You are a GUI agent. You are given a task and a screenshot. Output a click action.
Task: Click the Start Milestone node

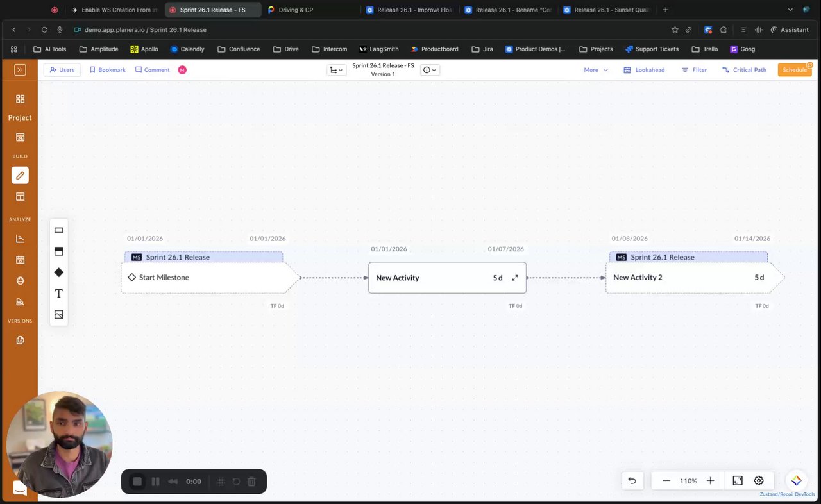(210, 278)
